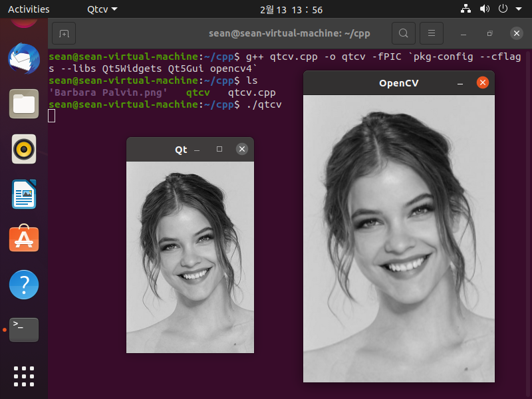
Task: Minimize the terminal window
Action: point(464,34)
